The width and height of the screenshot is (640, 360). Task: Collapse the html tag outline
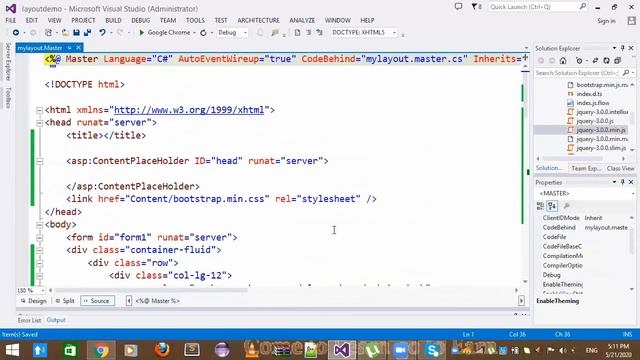tap(39, 110)
